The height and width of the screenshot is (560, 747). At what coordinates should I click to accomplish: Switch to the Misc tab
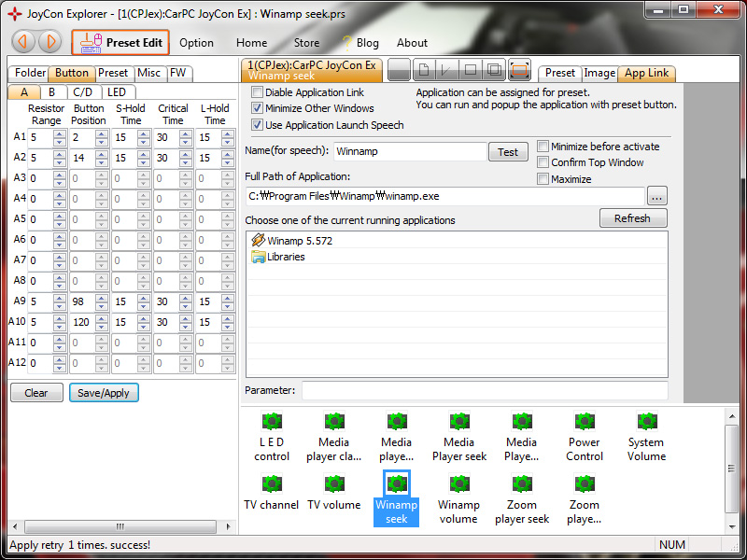(148, 73)
